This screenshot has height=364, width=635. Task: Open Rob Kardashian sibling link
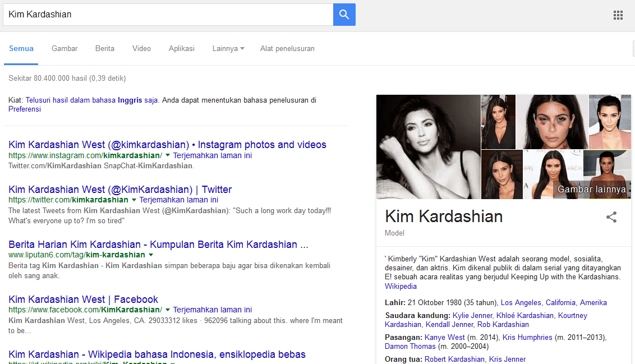point(503,324)
